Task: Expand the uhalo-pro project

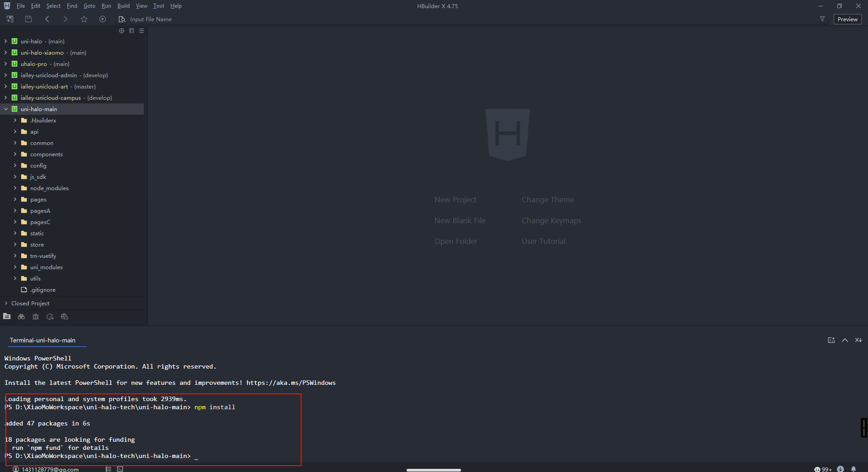Action: 5,64
